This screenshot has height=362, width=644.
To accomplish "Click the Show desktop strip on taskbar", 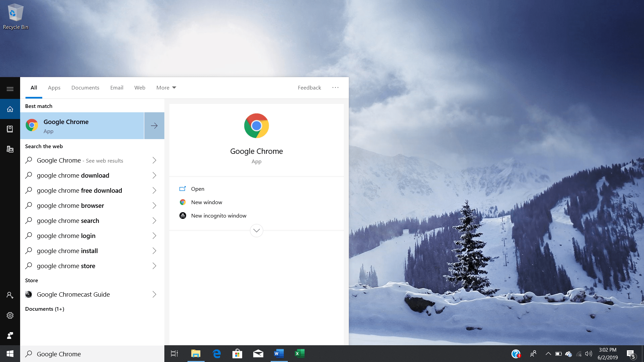I will 643,354.
